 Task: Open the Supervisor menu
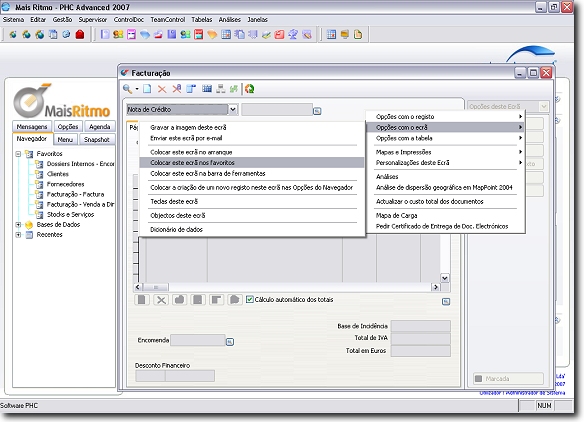[x=92, y=20]
